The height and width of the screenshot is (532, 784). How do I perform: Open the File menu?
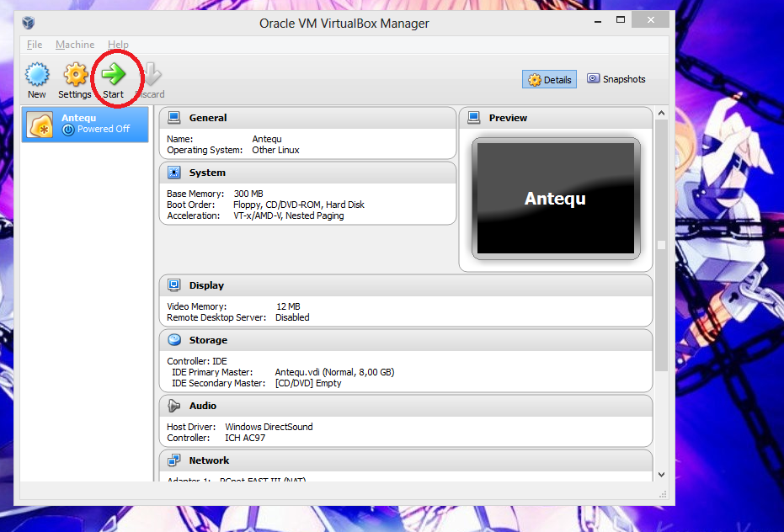(35, 45)
